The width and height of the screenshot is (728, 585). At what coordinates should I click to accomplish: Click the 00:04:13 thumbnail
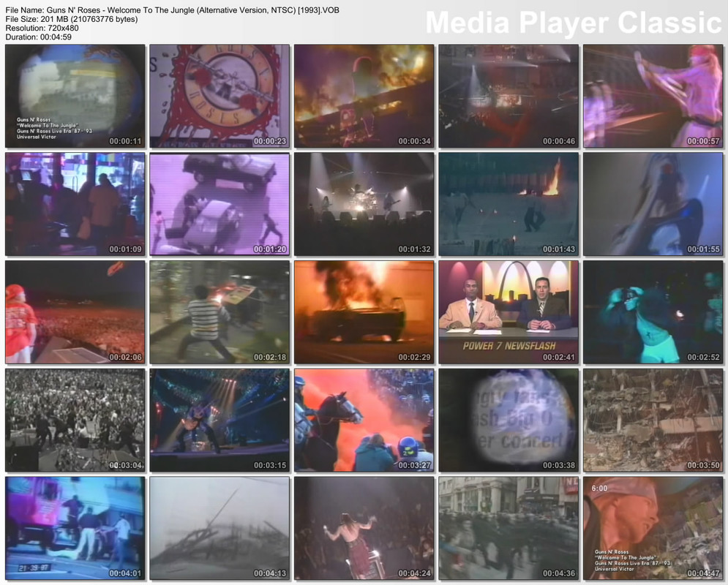(x=219, y=529)
